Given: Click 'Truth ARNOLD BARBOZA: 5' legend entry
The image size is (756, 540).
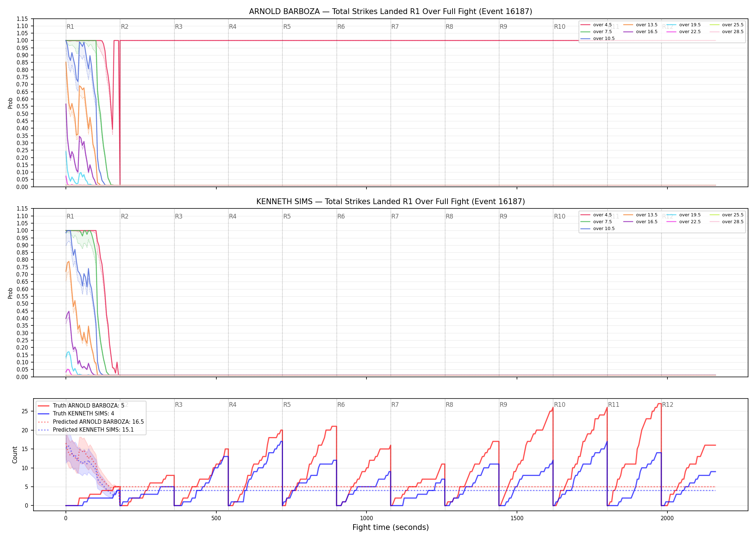Looking at the screenshot, I should tap(81, 405).
